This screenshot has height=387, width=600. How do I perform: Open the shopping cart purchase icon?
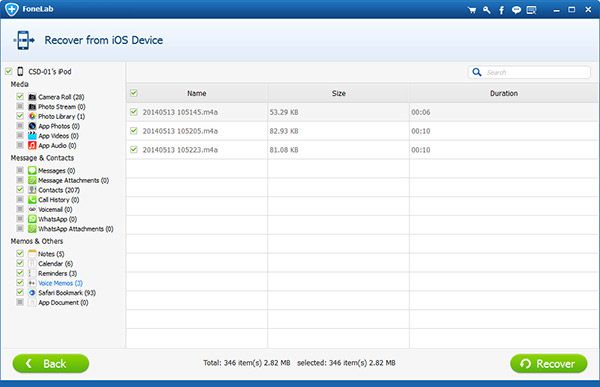tap(472, 10)
